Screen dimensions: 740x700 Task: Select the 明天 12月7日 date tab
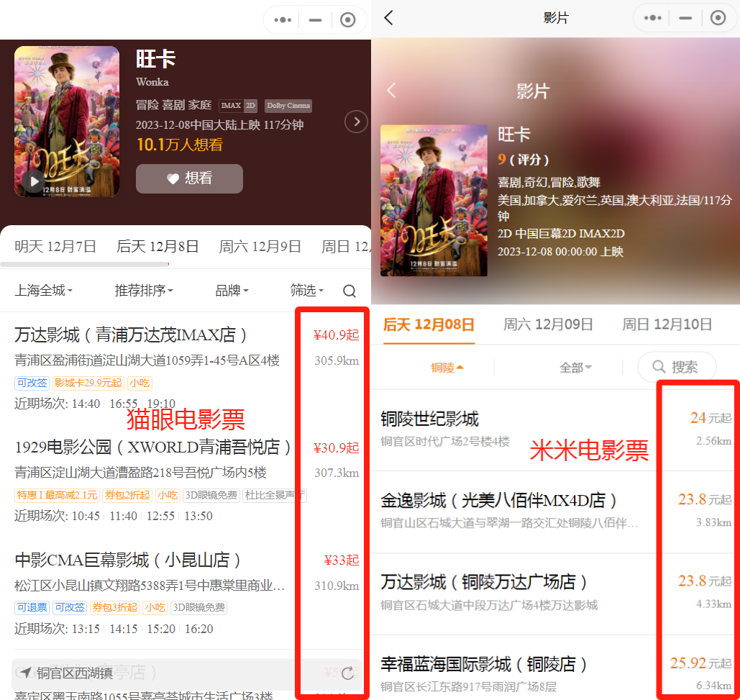pyautogui.click(x=55, y=246)
